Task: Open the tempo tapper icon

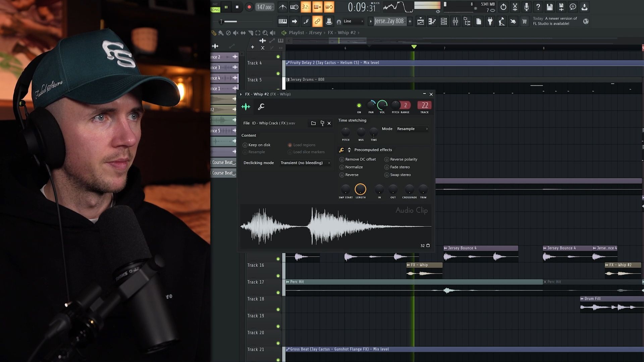Action: pos(501,21)
